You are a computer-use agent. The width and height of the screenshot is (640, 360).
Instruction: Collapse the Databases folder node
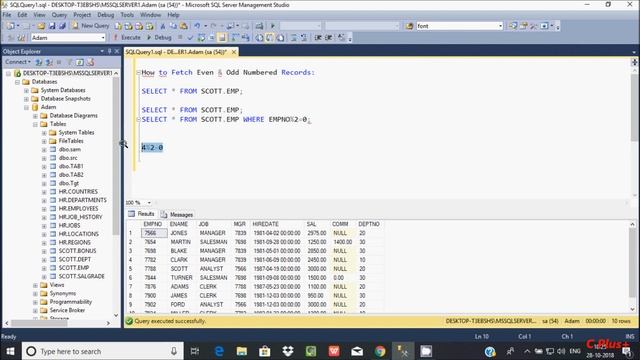(18, 82)
